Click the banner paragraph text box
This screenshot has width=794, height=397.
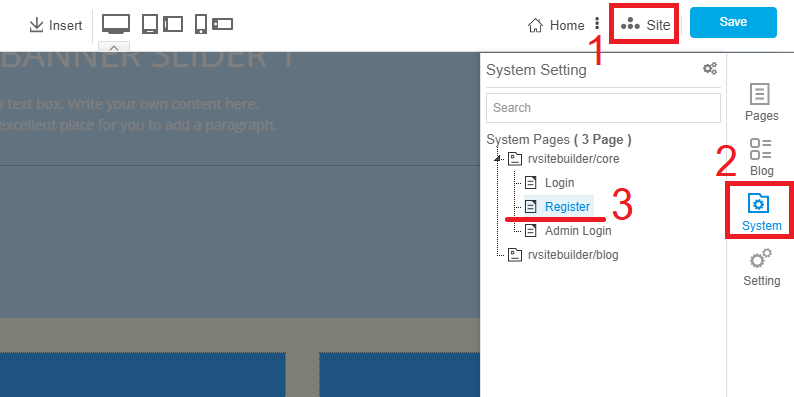pyautogui.click(x=138, y=115)
